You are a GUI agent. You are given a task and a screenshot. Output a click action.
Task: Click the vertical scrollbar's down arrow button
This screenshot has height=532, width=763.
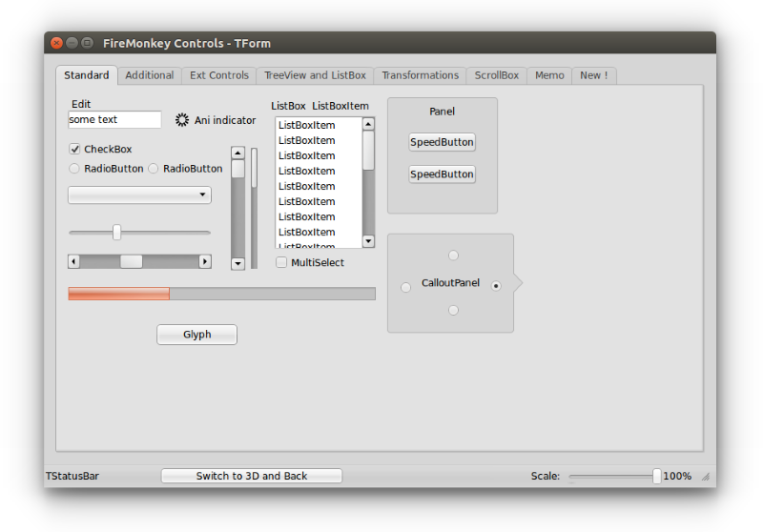point(237,263)
